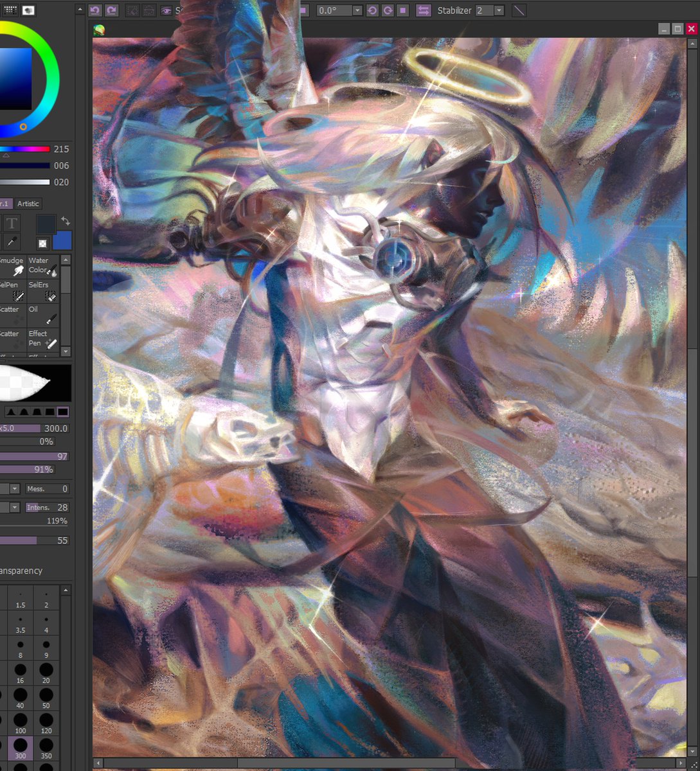Click the density slider showing 97
Screen dimensions: 700x771
point(35,457)
